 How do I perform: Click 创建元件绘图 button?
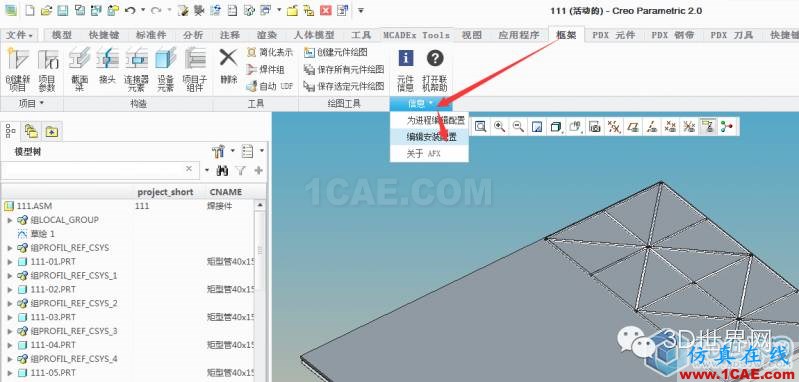coord(336,52)
